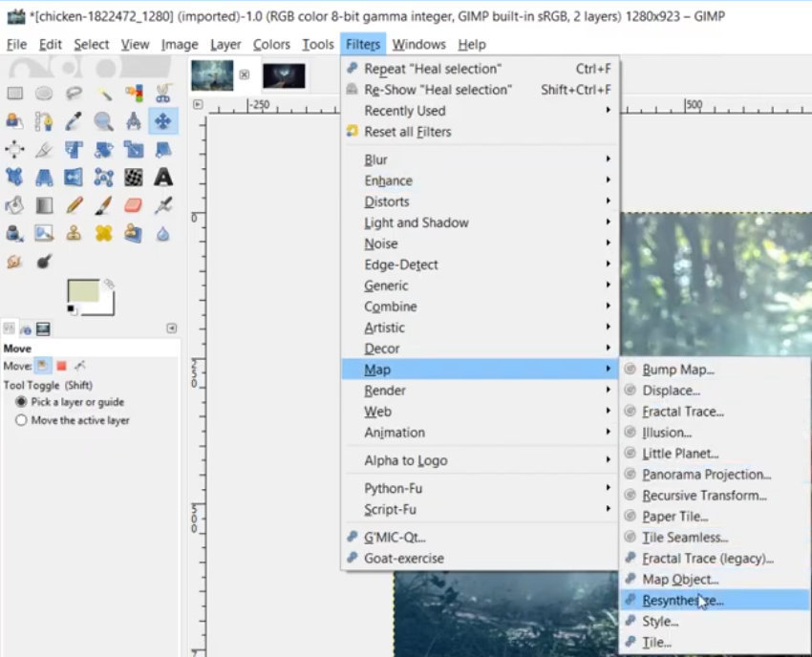Select the Gradient tool

[x=44, y=205]
